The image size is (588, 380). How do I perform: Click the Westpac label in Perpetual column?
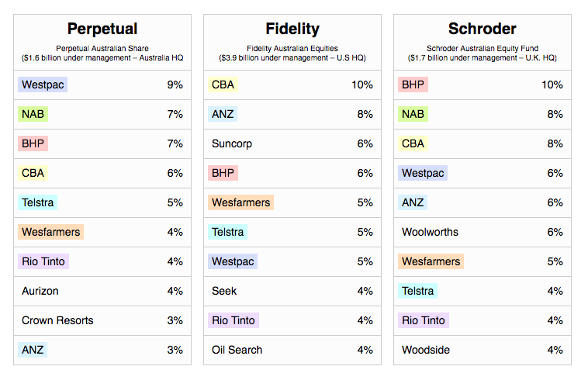[43, 85]
